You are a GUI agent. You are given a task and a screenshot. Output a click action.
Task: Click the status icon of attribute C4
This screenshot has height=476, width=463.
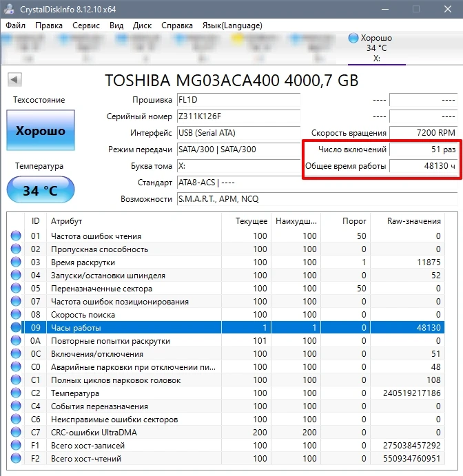(16, 406)
